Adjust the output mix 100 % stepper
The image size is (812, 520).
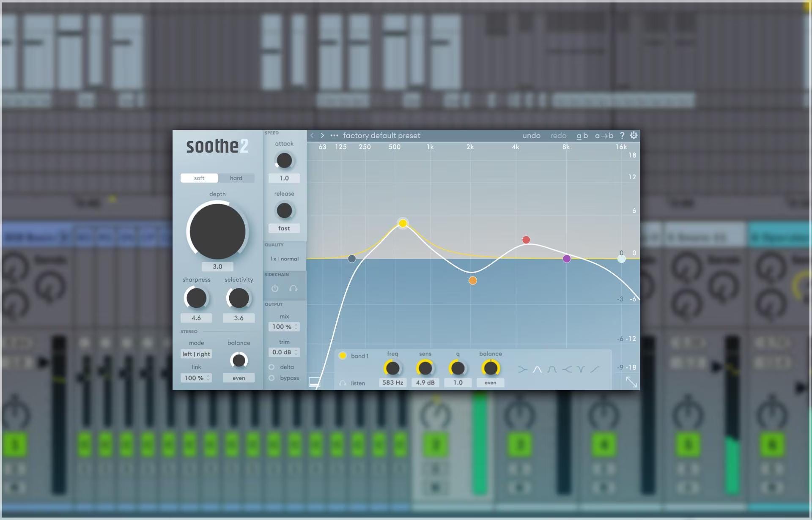(284, 327)
